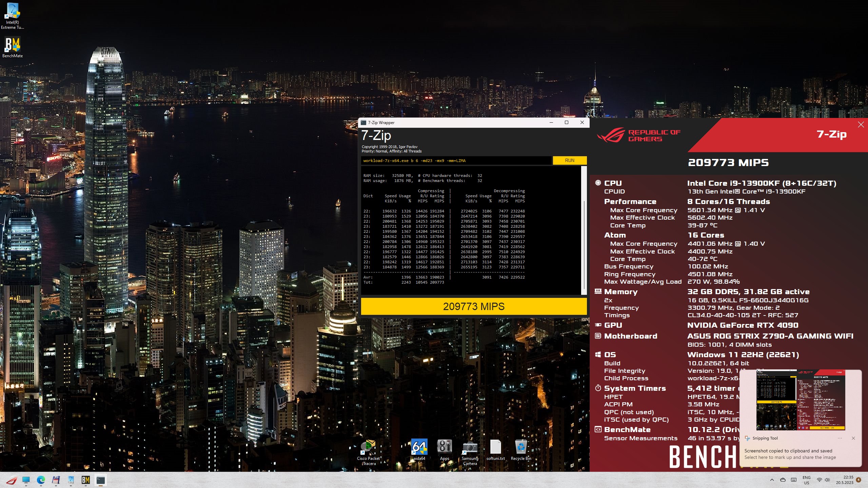Click 'NVIDIA GeForce RTX 4090' value
Image resolution: width=868 pixels, height=488 pixels.
point(743,325)
